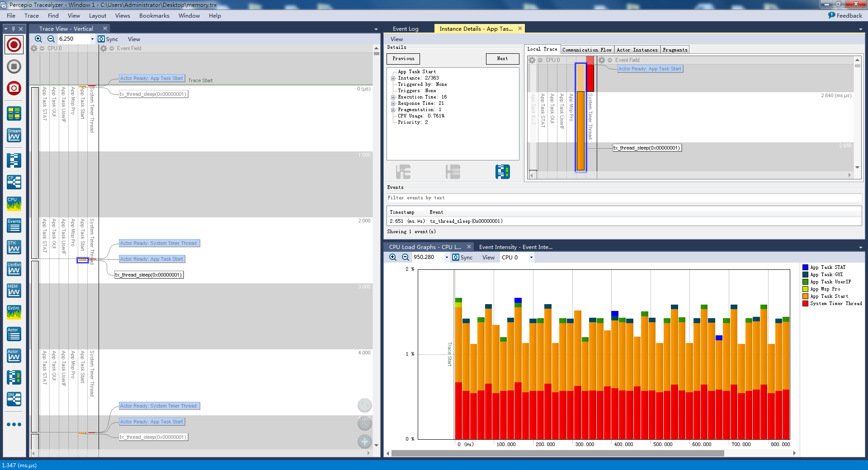Image resolution: width=868 pixels, height=470 pixels.
Task: Open the CPU load graph sidebar icon
Action: coord(14,204)
